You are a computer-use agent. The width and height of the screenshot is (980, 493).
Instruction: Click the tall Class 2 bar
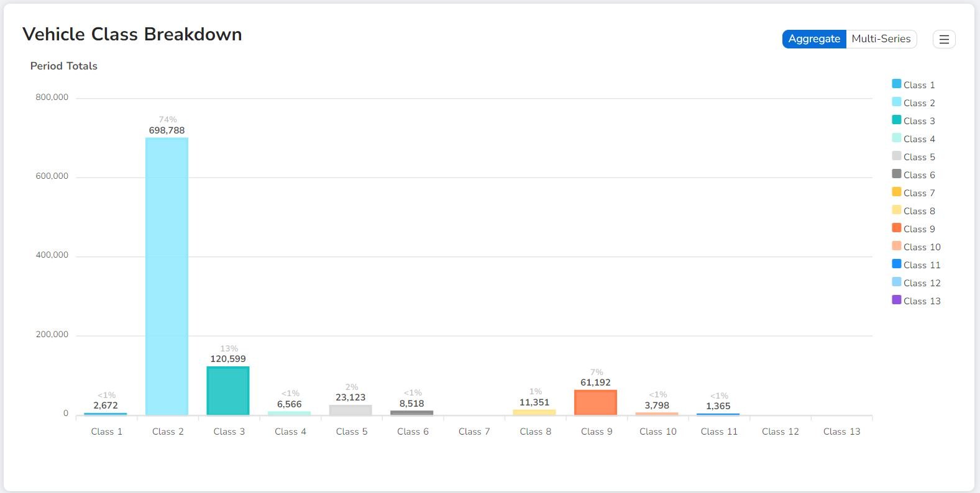point(167,276)
